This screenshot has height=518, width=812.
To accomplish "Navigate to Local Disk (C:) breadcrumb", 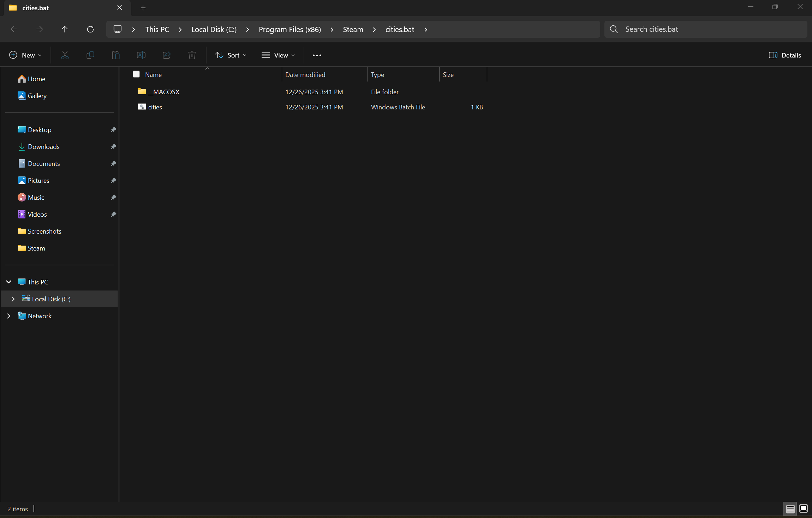I will click(214, 30).
